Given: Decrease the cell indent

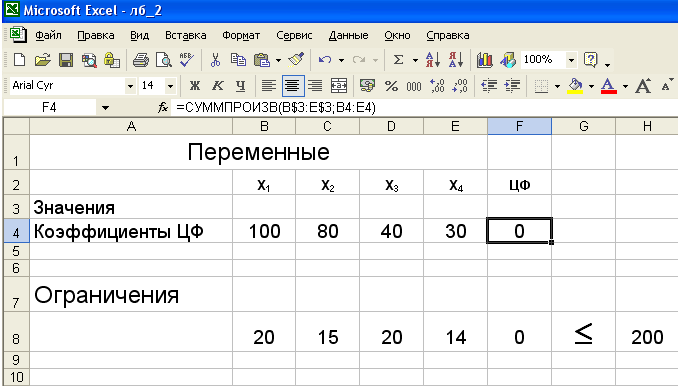Looking at the screenshot, I should pos(489,86).
